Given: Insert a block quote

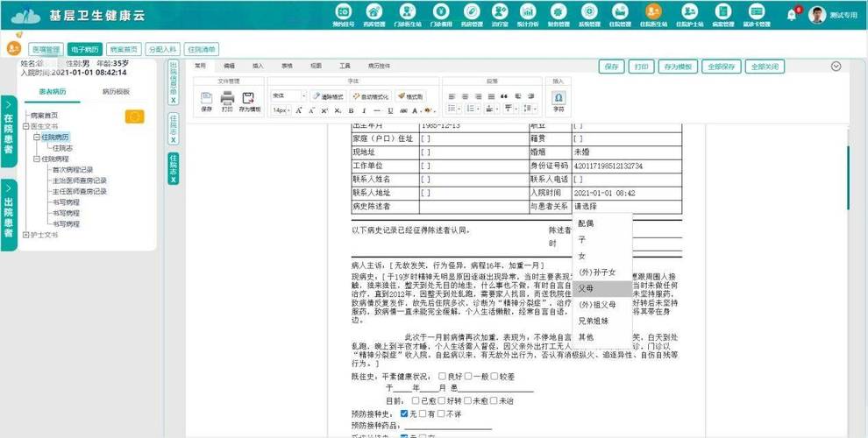Looking at the screenshot, I should [x=504, y=96].
